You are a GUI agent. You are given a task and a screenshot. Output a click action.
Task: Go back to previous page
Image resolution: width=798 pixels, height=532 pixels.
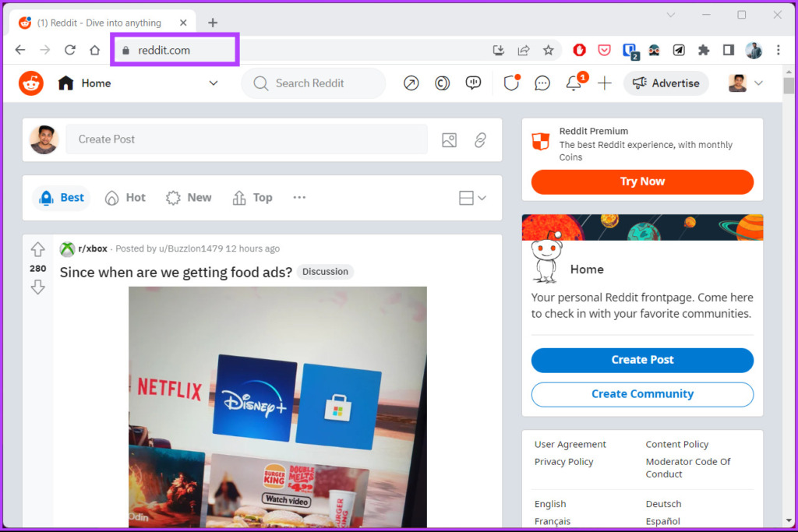(x=20, y=50)
